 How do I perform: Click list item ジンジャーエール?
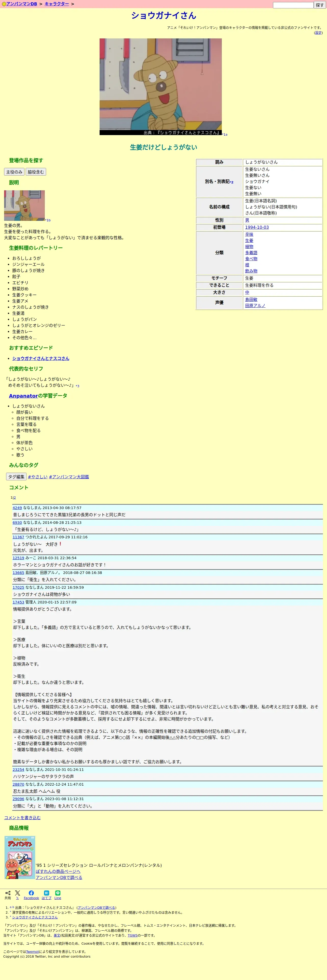tap(28, 264)
